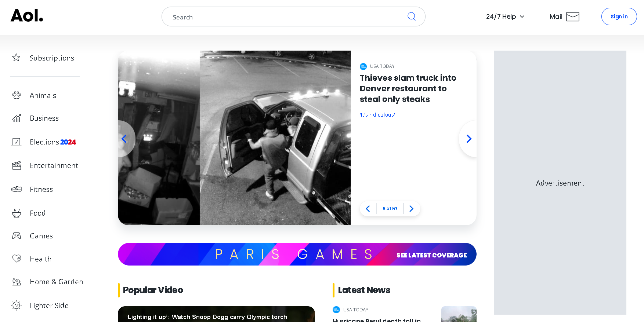The height and width of the screenshot is (322, 644).
Task: Open Mail via envelope icon
Action: coord(572,17)
